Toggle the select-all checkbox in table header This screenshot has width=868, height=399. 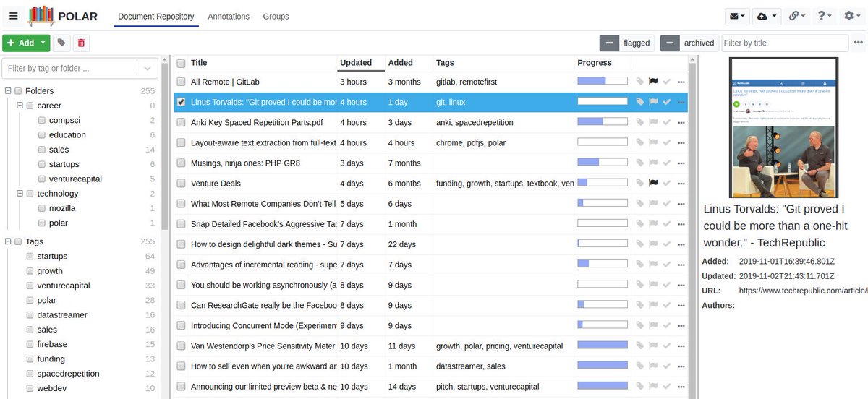coord(181,63)
